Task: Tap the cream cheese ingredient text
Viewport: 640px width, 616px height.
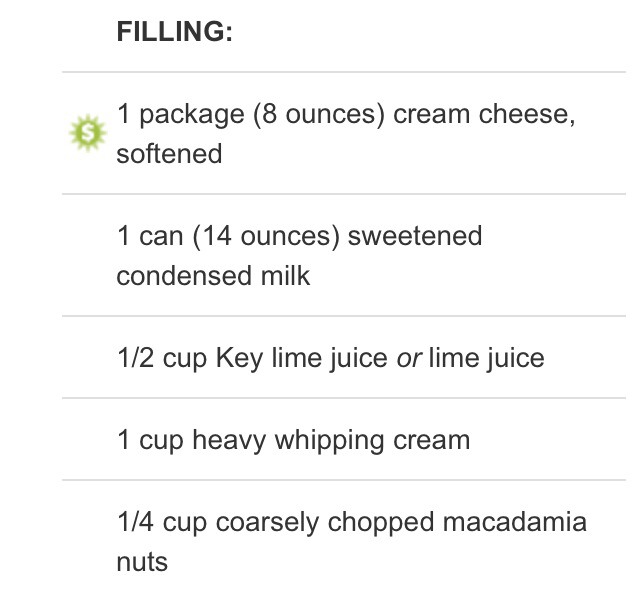Action: coord(347,133)
